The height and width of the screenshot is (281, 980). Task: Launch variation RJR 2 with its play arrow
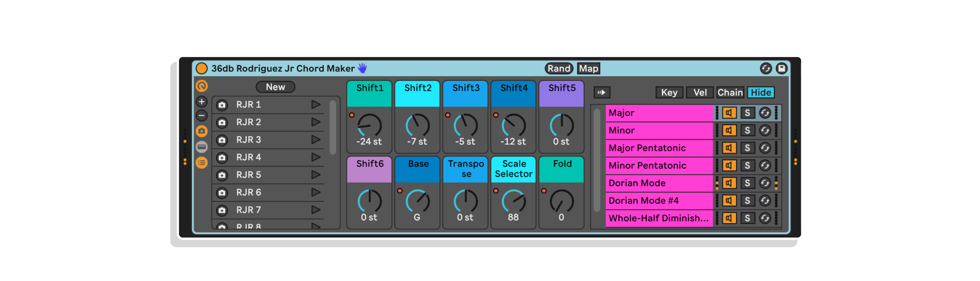pyautogui.click(x=316, y=122)
